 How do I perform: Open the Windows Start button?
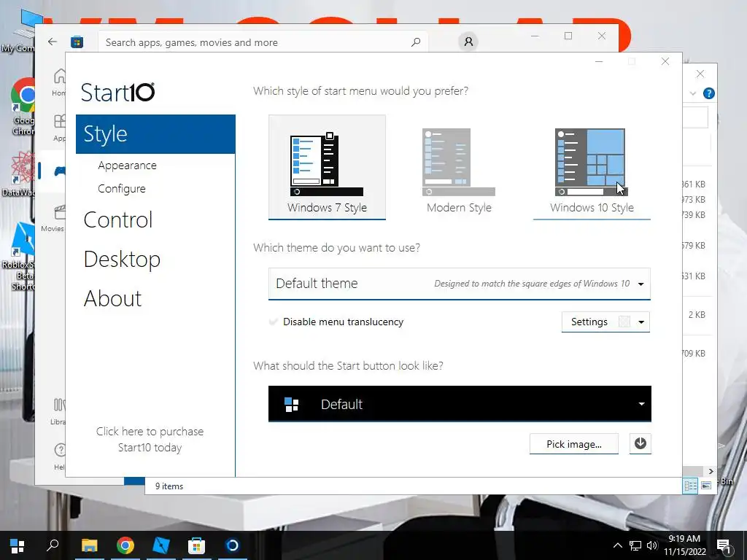[x=18, y=545]
